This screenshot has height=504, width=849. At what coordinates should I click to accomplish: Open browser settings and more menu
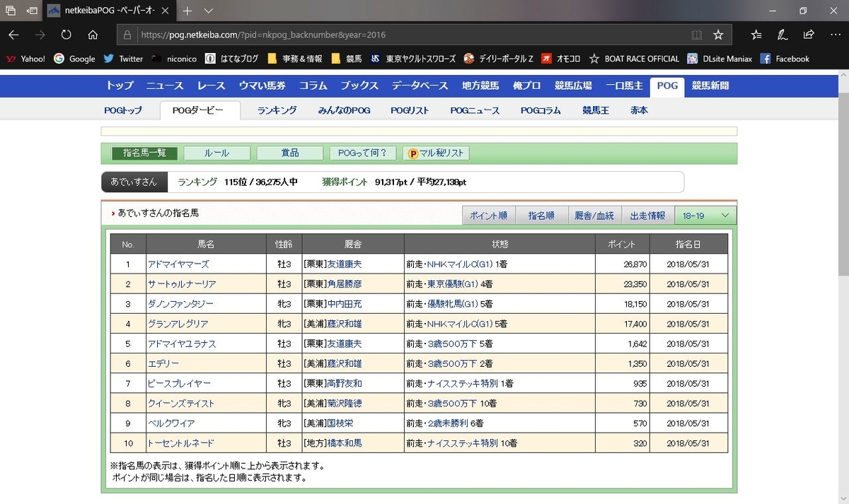pos(835,35)
